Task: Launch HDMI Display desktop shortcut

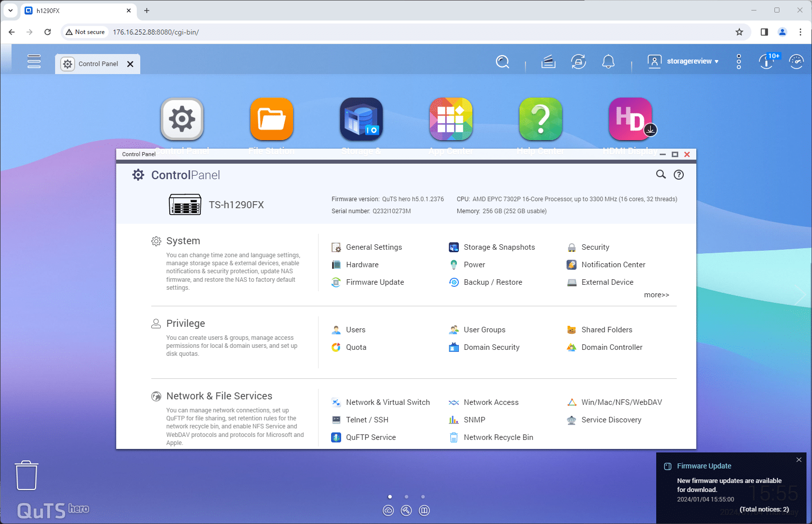Action: (630, 119)
